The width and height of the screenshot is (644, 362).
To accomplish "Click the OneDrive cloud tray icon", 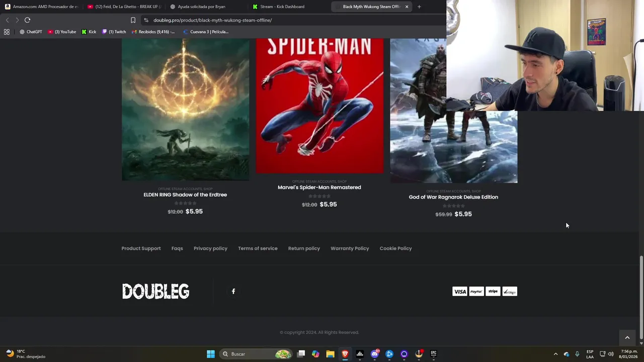I will click(x=567, y=354).
